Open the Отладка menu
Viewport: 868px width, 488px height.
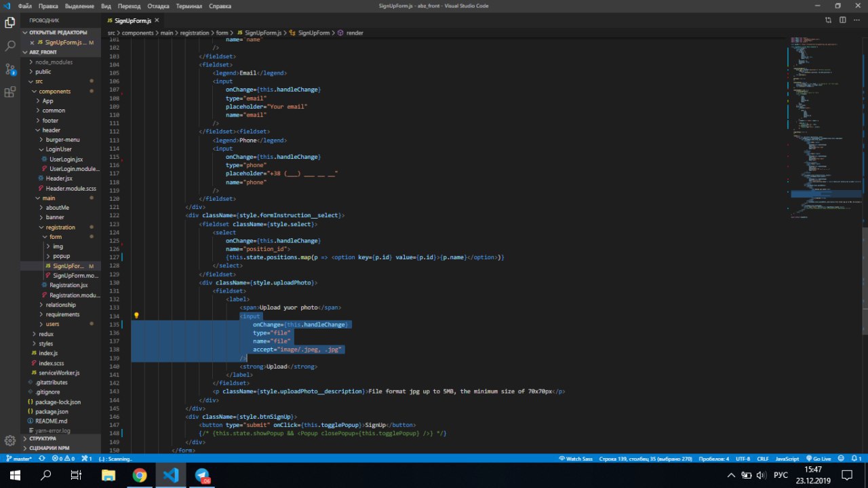coord(158,6)
